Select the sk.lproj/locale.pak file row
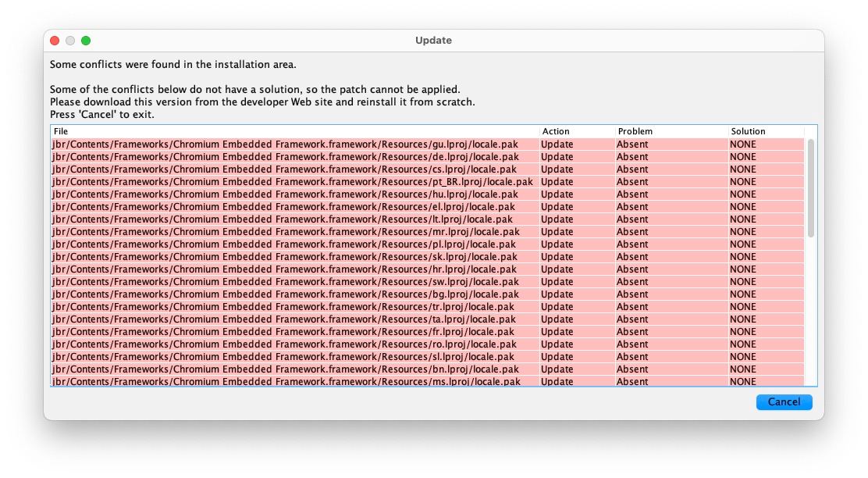 (x=427, y=256)
